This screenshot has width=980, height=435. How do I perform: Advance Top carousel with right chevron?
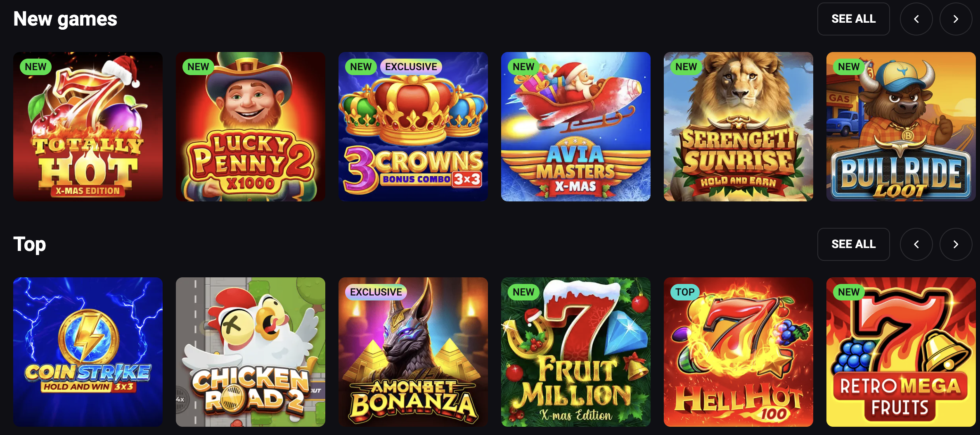tap(956, 244)
